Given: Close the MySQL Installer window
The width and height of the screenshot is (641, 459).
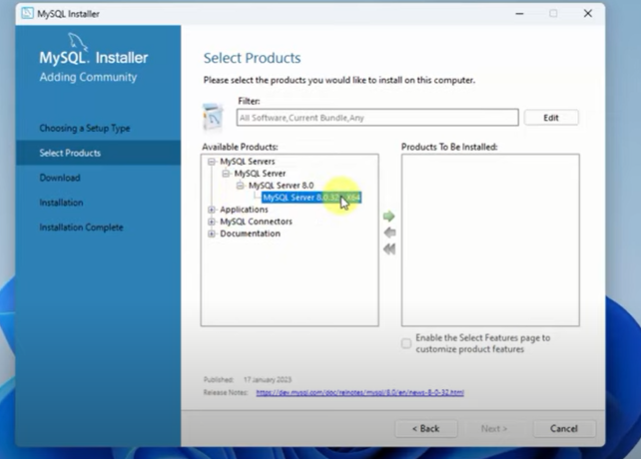Looking at the screenshot, I should tap(588, 13).
